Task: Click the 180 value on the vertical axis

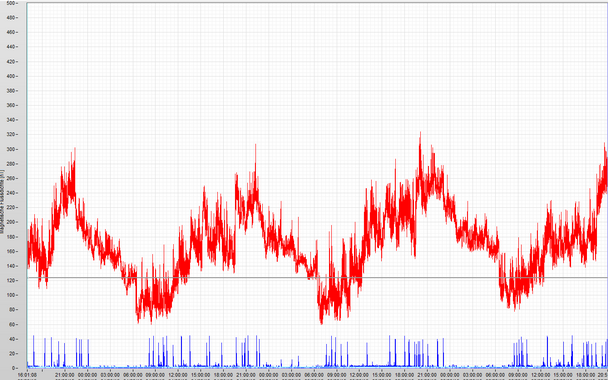Action: tap(10, 237)
